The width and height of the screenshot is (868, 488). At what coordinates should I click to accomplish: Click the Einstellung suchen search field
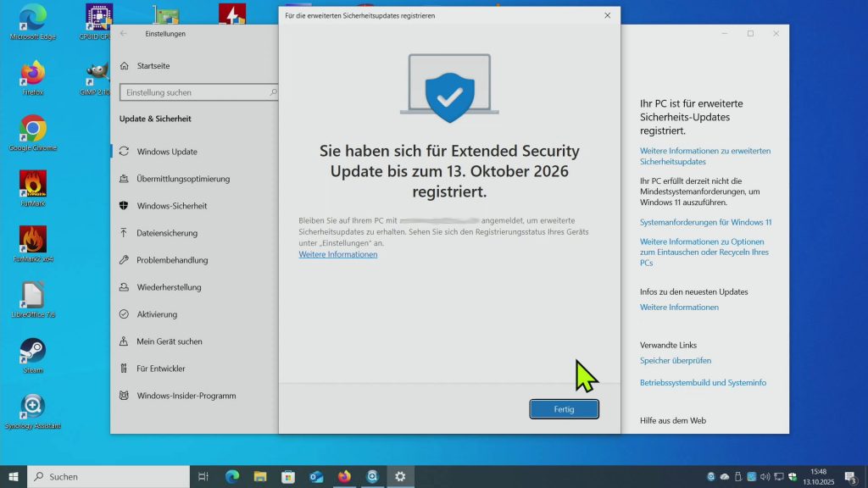193,92
